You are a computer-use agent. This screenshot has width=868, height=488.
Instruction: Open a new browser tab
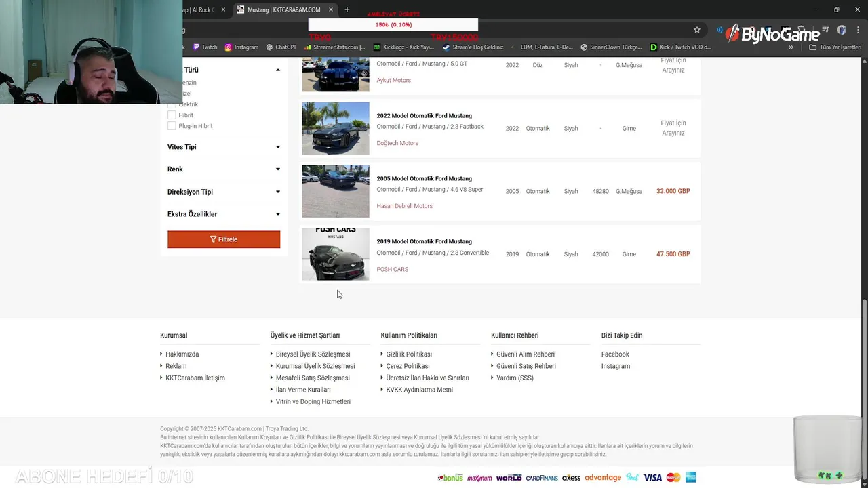pyautogui.click(x=347, y=9)
